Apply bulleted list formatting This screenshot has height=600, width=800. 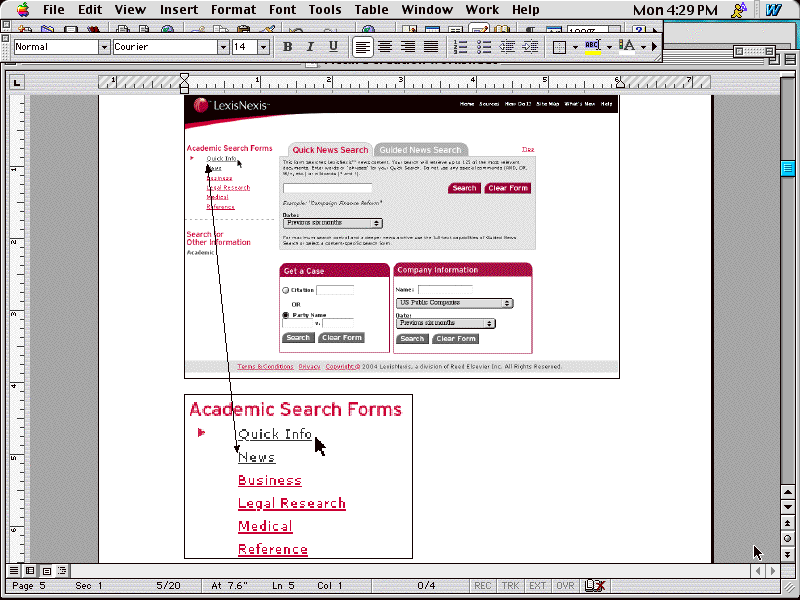(x=484, y=47)
